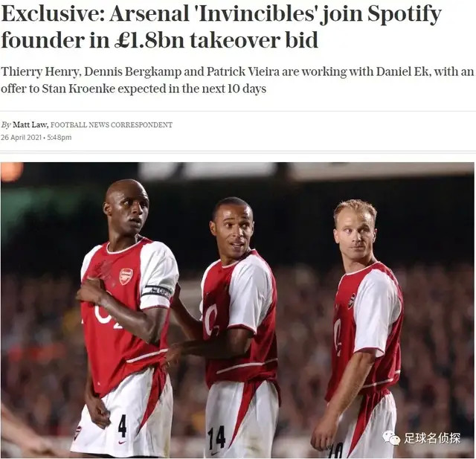Click the number 14 on the middle player's shorts
Viewport: 476px width, 459px height.
pos(216,439)
